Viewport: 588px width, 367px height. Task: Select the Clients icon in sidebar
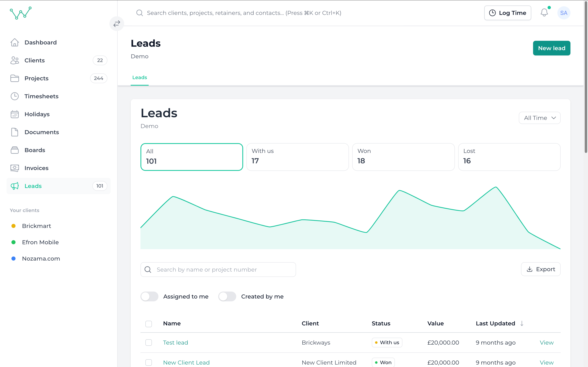14,60
